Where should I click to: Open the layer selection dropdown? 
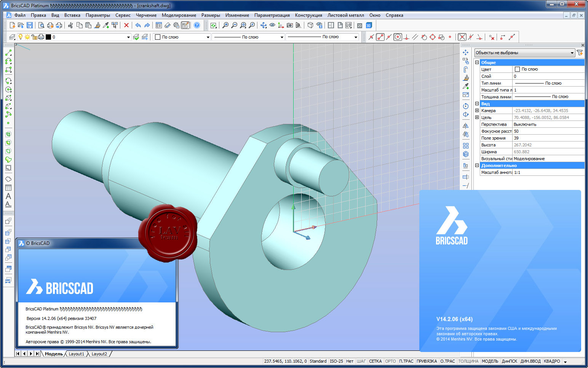coord(128,37)
